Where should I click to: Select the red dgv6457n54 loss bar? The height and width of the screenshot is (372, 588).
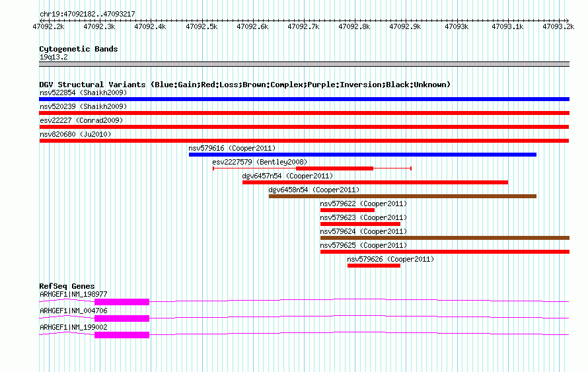tap(375, 182)
